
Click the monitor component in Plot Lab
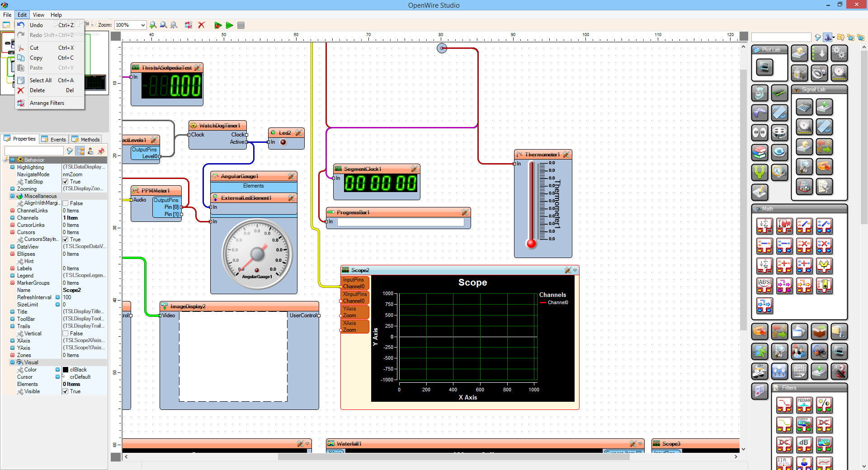765,68
